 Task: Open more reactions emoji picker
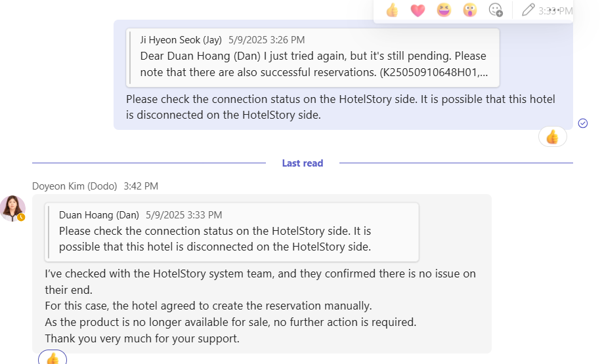[496, 10]
